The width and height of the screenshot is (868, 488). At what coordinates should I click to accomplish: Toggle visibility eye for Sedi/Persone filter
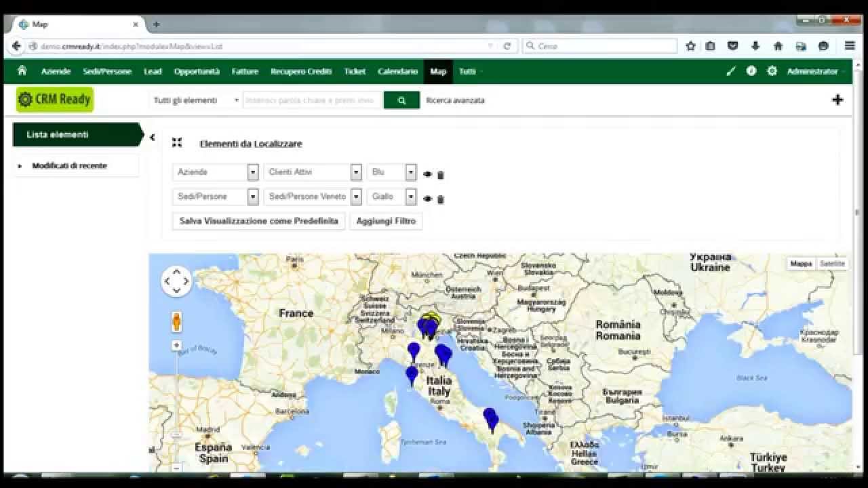tap(427, 199)
